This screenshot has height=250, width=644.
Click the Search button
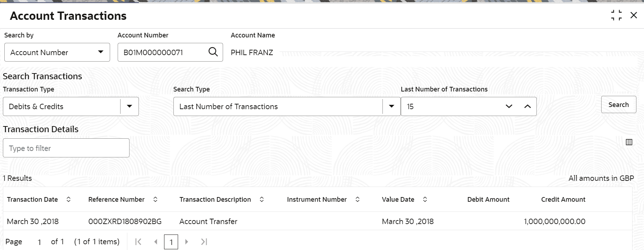coord(618,105)
